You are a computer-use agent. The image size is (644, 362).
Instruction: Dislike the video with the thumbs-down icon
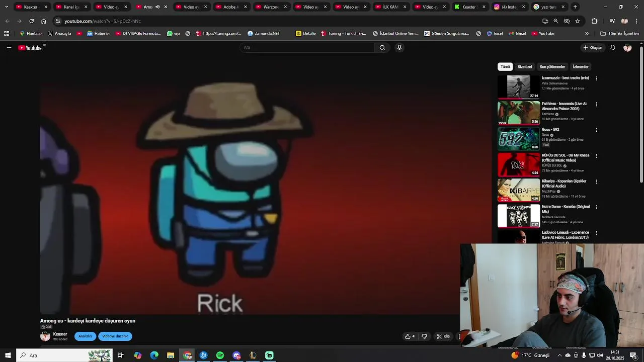(424, 336)
